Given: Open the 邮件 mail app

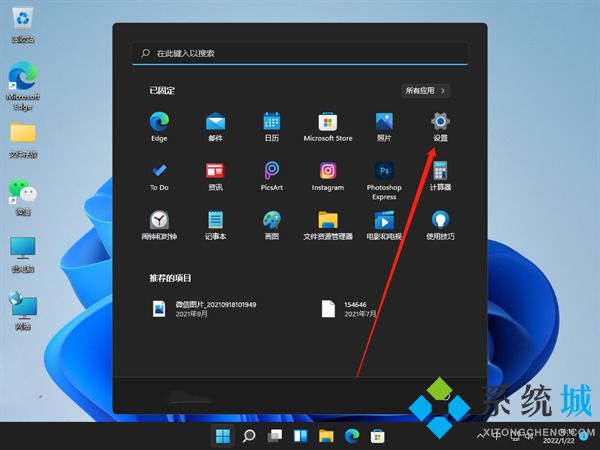Looking at the screenshot, I should pyautogui.click(x=215, y=127).
